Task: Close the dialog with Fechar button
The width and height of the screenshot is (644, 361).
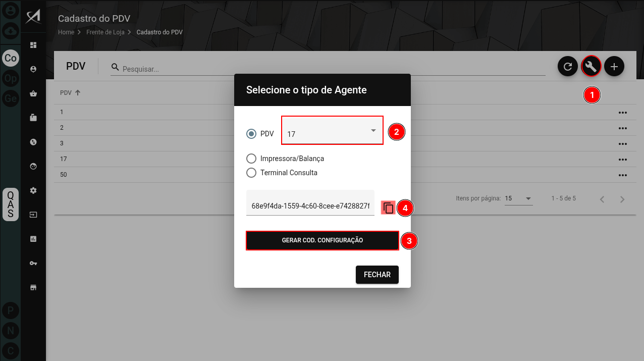Action: point(377,275)
